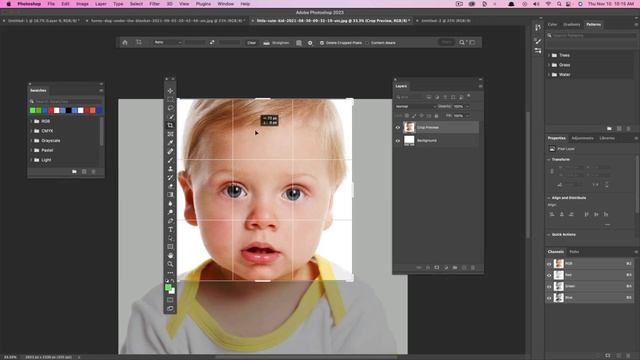Viewport: 640px width, 360px height.
Task: Select the Hand tool
Action: pyautogui.click(x=170, y=256)
